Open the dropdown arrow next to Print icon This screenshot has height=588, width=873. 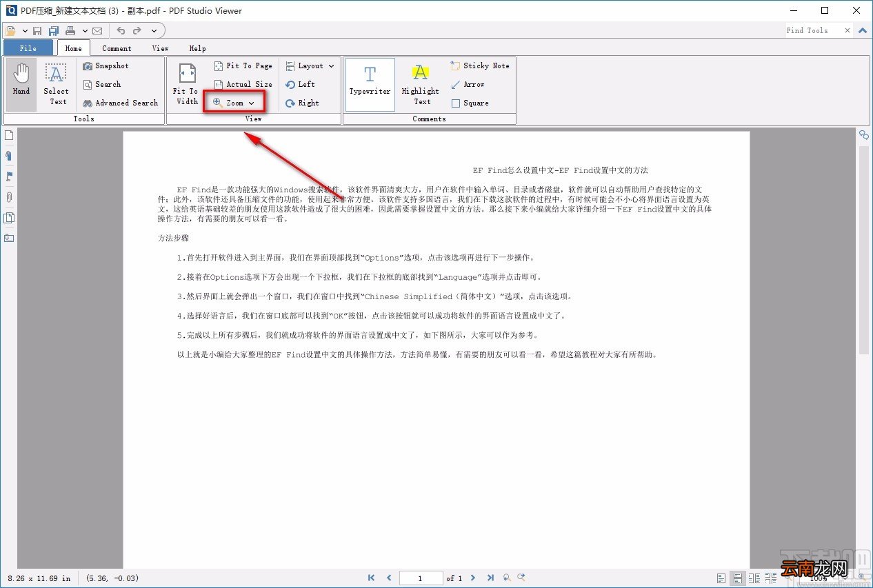(x=85, y=30)
